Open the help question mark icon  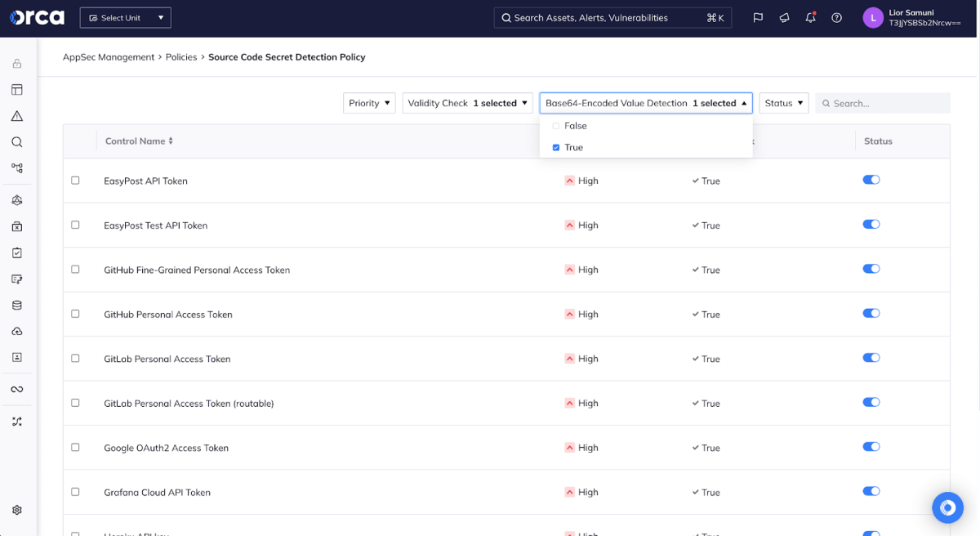tap(836, 18)
